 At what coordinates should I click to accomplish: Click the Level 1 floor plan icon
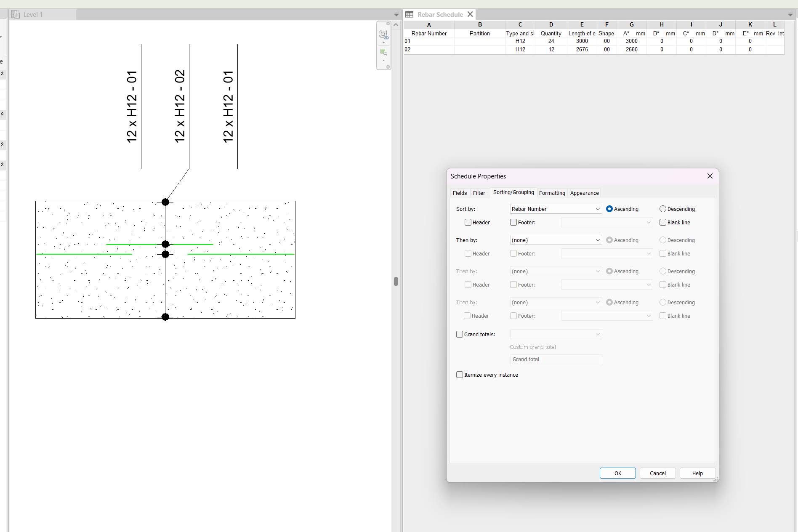point(16,14)
